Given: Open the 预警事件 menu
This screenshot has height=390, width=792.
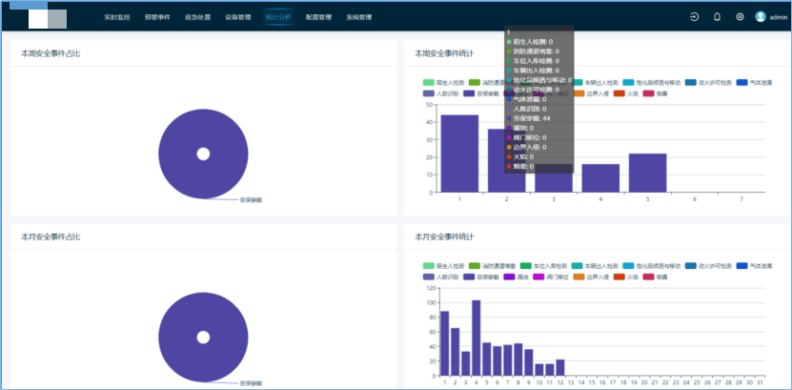Looking at the screenshot, I should (x=157, y=17).
